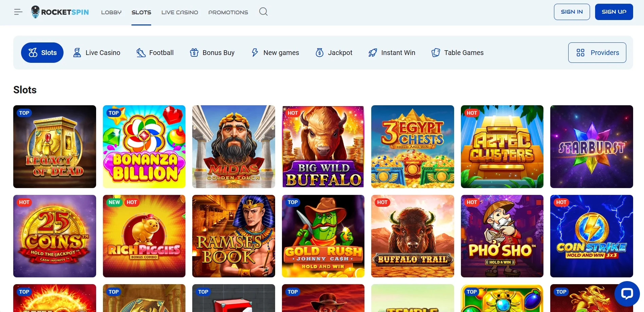Click the Sign Up button
Viewport: 644px width, 312px height.
(x=614, y=12)
